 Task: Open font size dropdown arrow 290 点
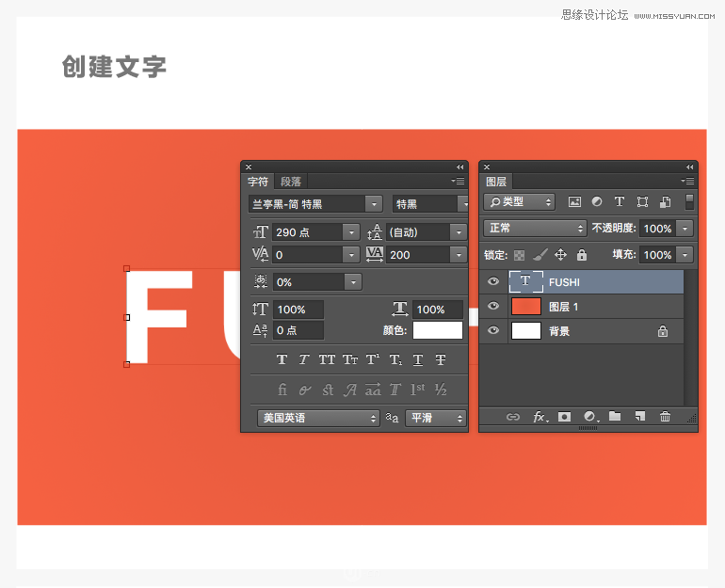[351, 232]
